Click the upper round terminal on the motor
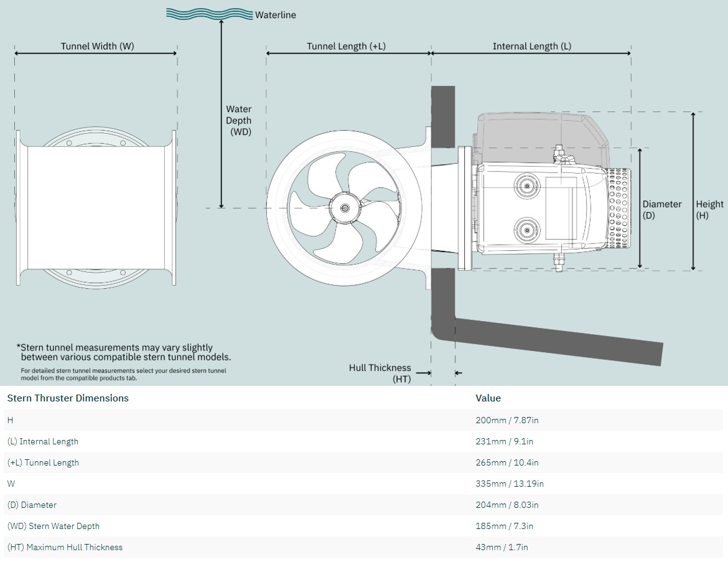 coord(526,185)
